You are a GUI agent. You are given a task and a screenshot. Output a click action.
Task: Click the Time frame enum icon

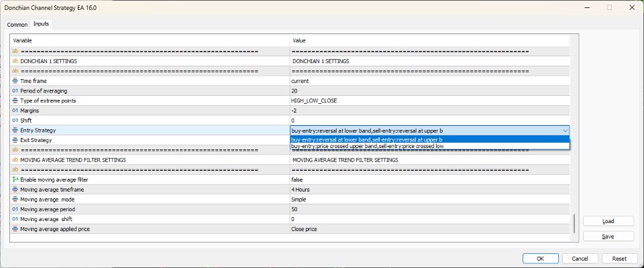[15, 81]
